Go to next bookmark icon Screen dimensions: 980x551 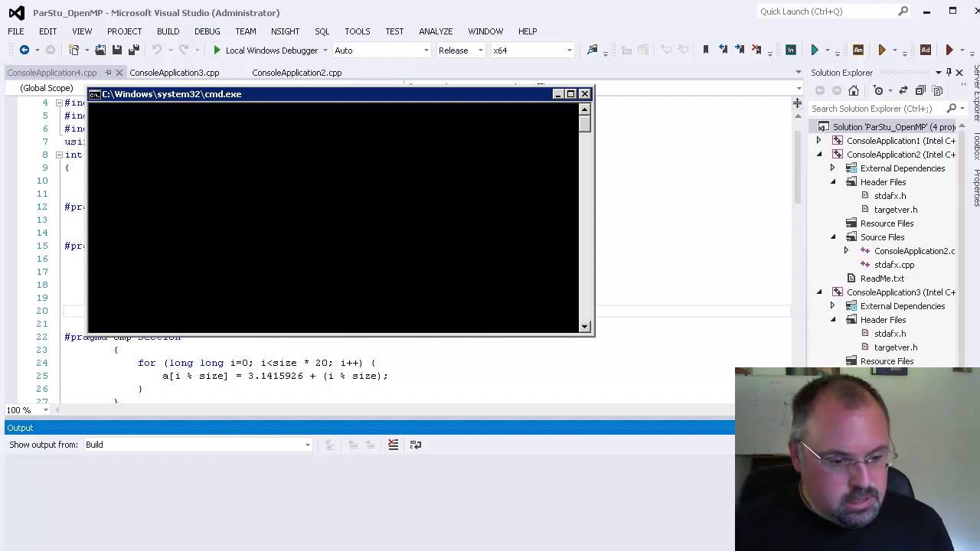[x=740, y=50]
